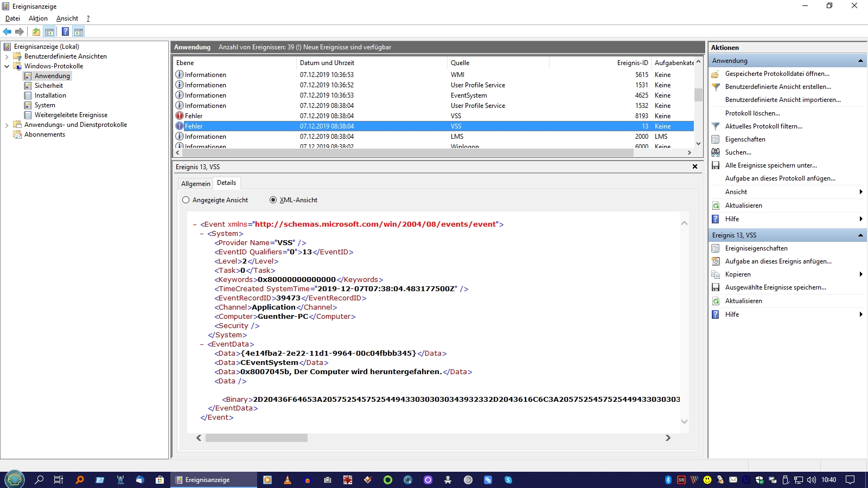Go back with the blue left arrow

[7, 31]
